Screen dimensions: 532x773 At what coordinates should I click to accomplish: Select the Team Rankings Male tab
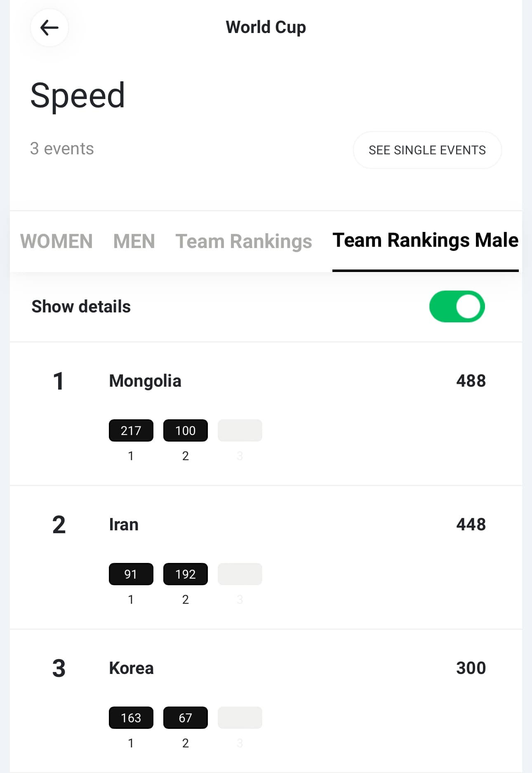(425, 241)
